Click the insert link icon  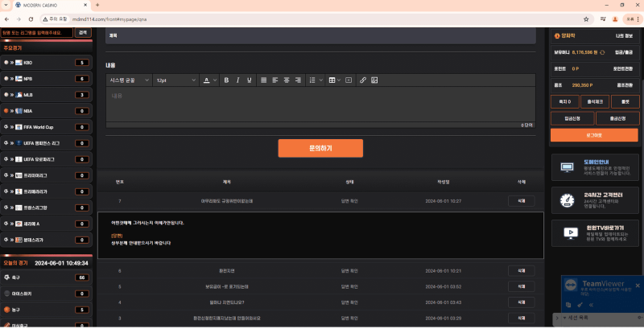363,80
